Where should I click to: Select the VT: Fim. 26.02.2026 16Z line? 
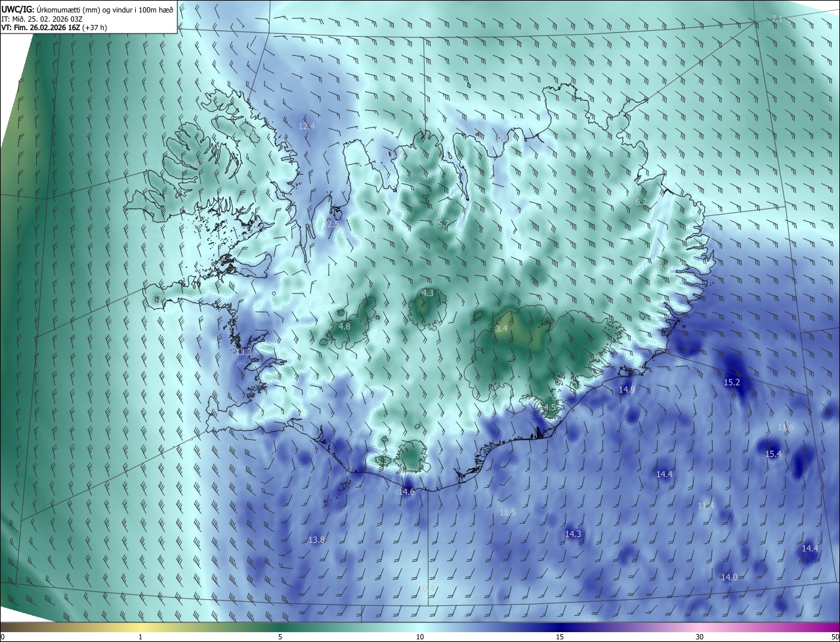[x=54, y=28]
